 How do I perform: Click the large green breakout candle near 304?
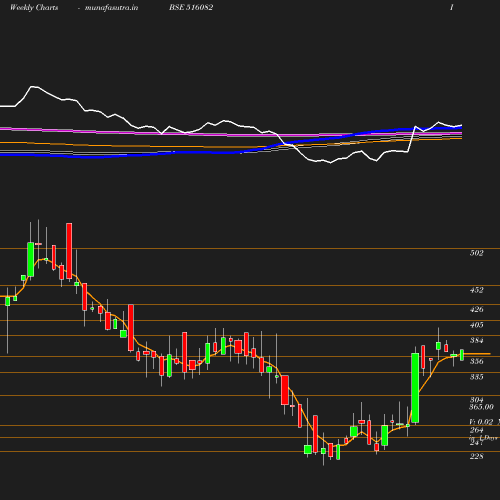415,388
